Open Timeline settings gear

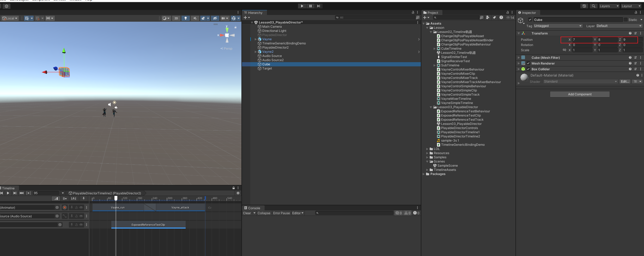pos(238,193)
